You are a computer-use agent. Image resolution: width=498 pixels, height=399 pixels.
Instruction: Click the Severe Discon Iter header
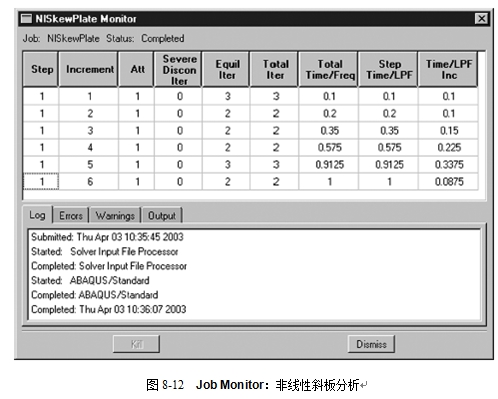pos(179,69)
